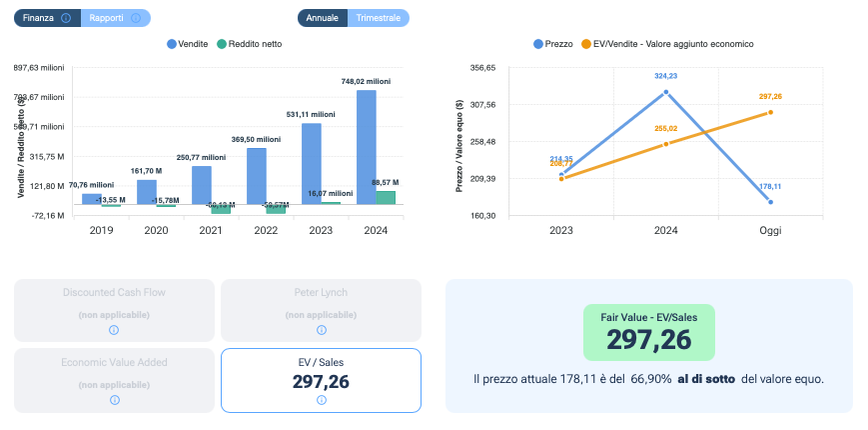Open the Peter Lynch info icon
Viewport: 868px width, 430px height.
[321, 330]
